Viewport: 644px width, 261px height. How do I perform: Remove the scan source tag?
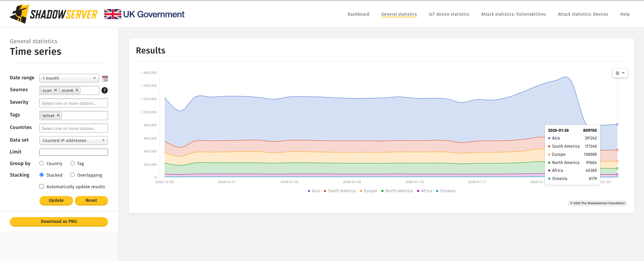point(55,90)
